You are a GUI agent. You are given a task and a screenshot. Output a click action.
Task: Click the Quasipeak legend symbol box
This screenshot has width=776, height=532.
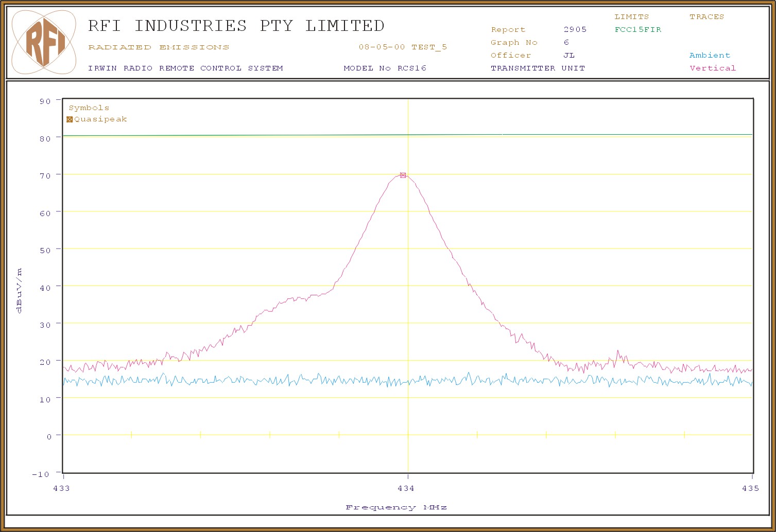point(70,119)
